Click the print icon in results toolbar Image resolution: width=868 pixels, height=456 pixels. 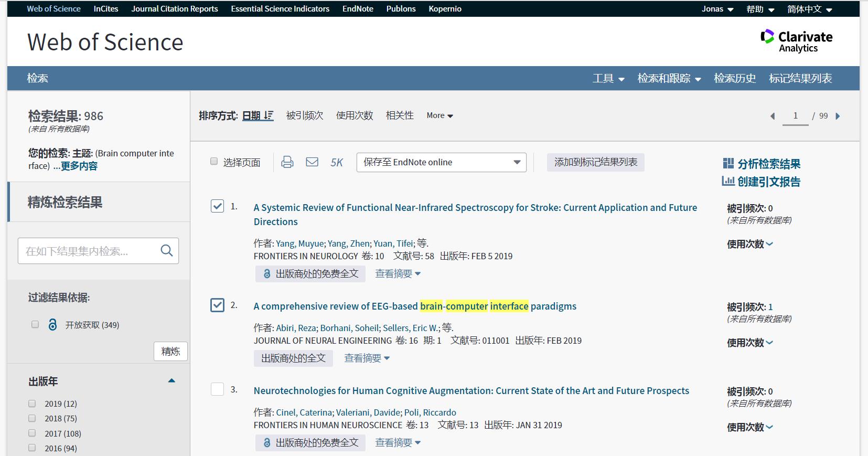pyautogui.click(x=287, y=162)
